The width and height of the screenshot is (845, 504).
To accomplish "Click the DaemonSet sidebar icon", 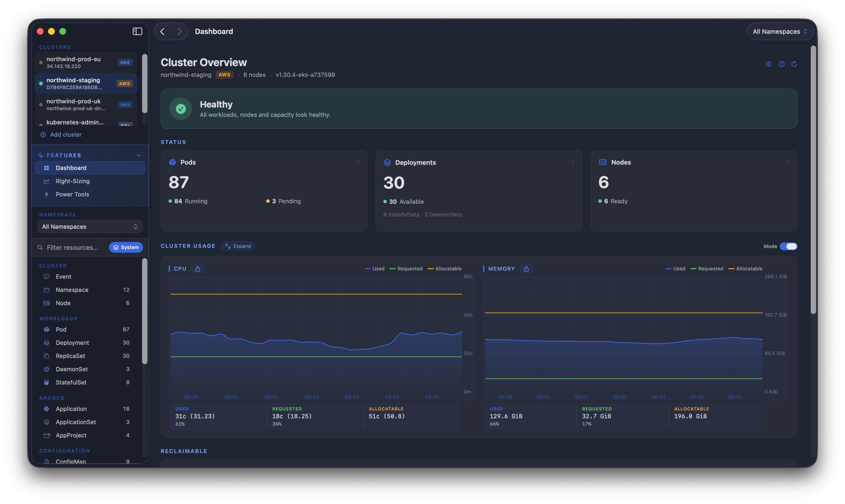I will coord(47,369).
